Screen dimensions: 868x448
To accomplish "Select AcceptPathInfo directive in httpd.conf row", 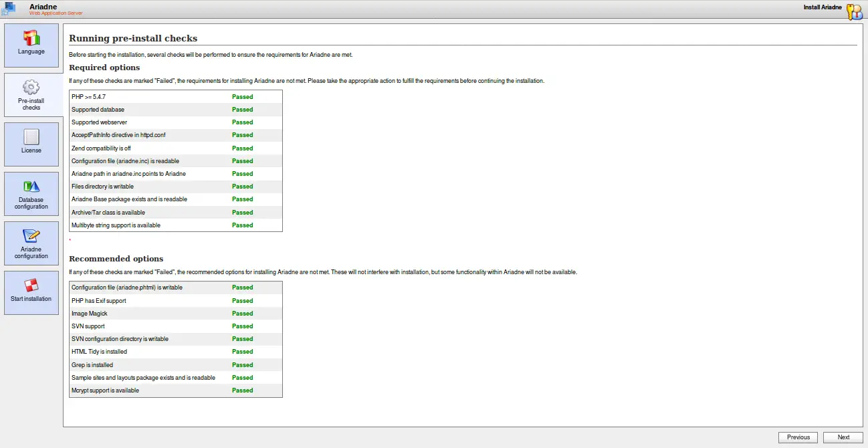I will click(x=176, y=135).
